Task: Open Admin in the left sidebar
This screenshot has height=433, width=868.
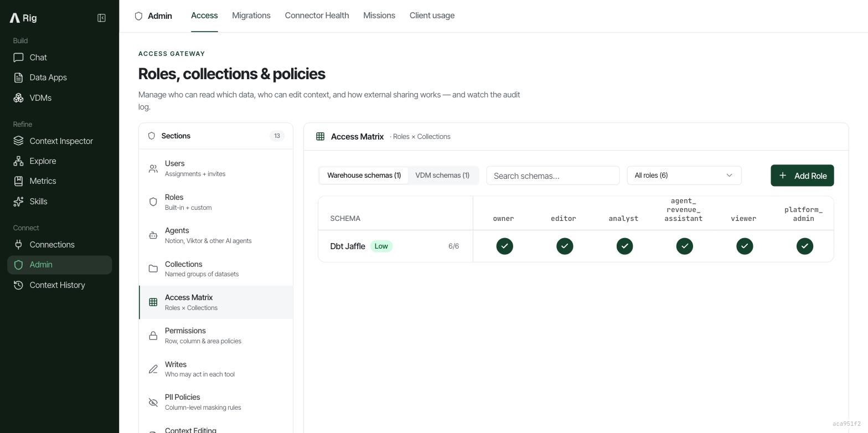Action: point(60,265)
